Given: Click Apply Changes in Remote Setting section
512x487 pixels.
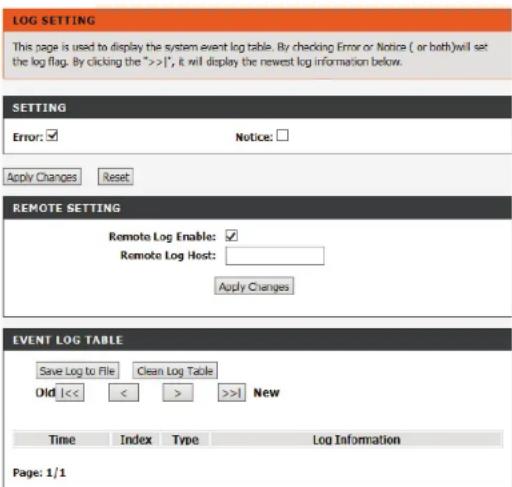Looking at the screenshot, I should point(254,286).
